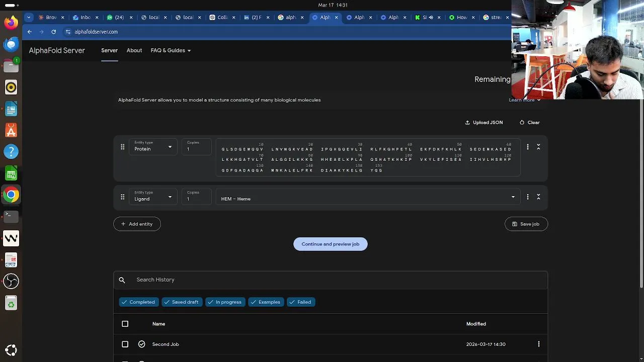The width and height of the screenshot is (644, 362).
Task: Click the Save job button
Action: [526, 224]
